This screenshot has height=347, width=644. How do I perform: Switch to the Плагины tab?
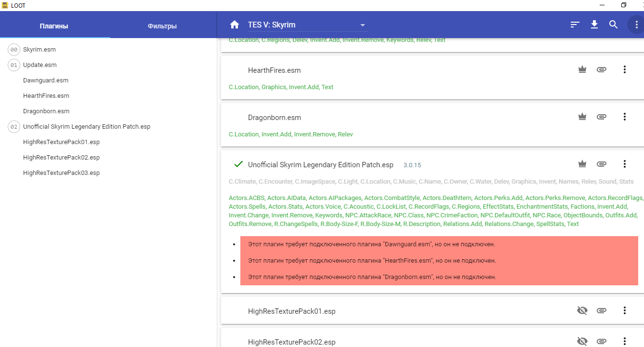tap(54, 26)
